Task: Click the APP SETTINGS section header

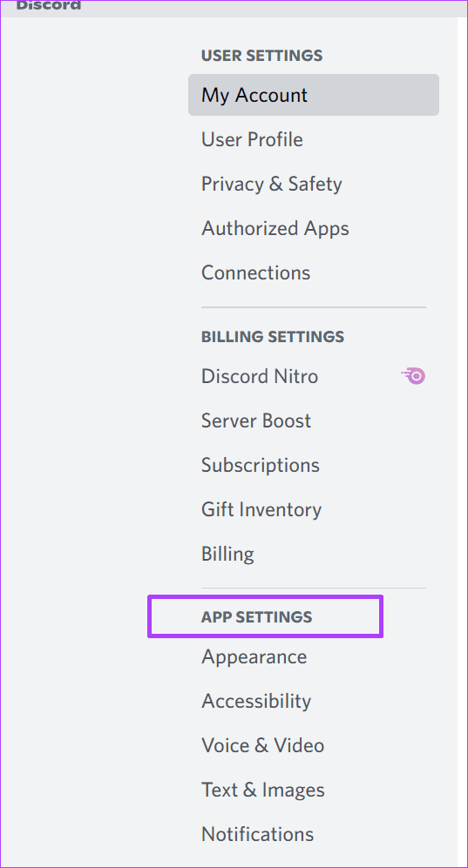Action: pos(256,617)
